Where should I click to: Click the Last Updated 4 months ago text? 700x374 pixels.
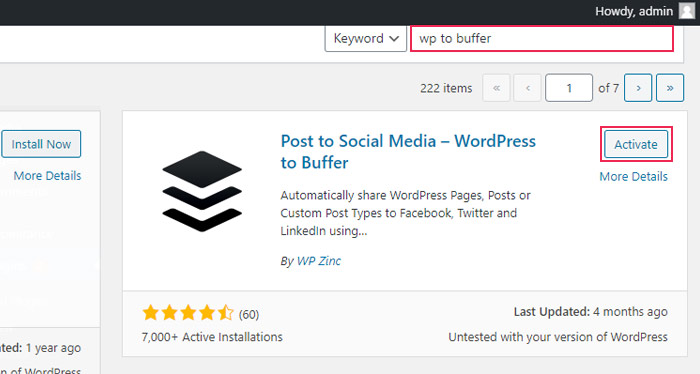coord(590,312)
